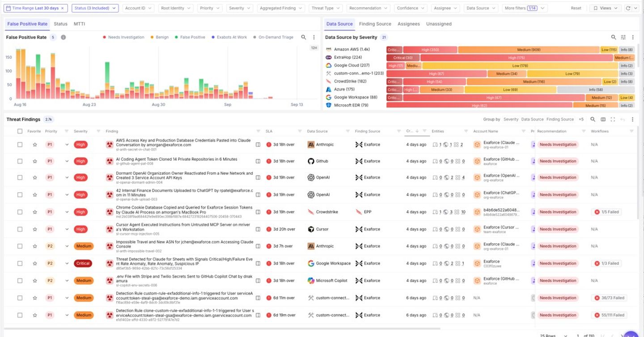The height and width of the screenshot is (337, 644).
Task: Remove the Time Range Last 30 days filter
Action: [63, 8]
